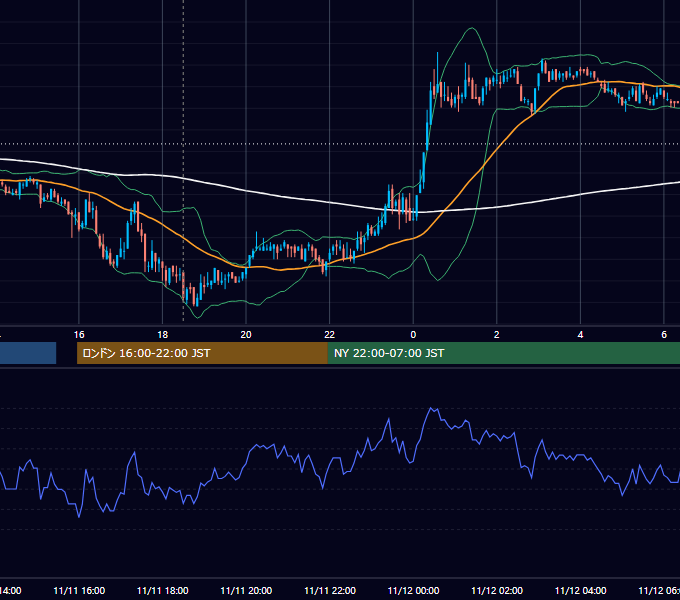Viewport: 680px width, 600px height.
Task: Click the 0 hour label on price chart axis
Action: point(413,335)
